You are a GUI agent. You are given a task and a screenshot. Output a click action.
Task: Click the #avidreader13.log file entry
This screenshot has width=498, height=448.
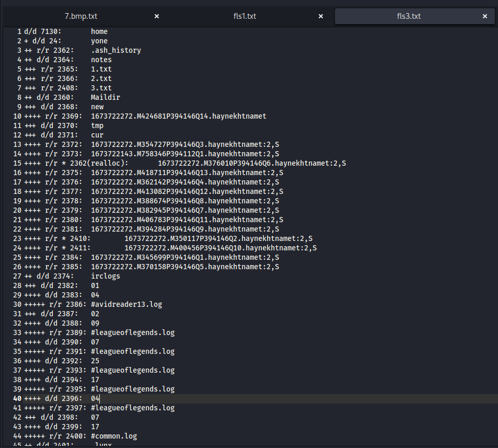tap(126, 304)
